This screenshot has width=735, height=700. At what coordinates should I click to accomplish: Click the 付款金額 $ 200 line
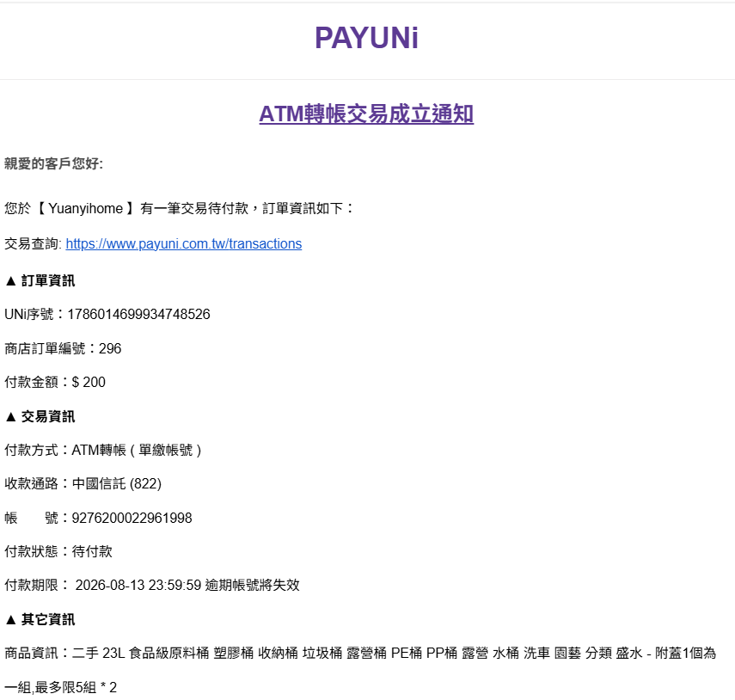click(x=55, y=382)
